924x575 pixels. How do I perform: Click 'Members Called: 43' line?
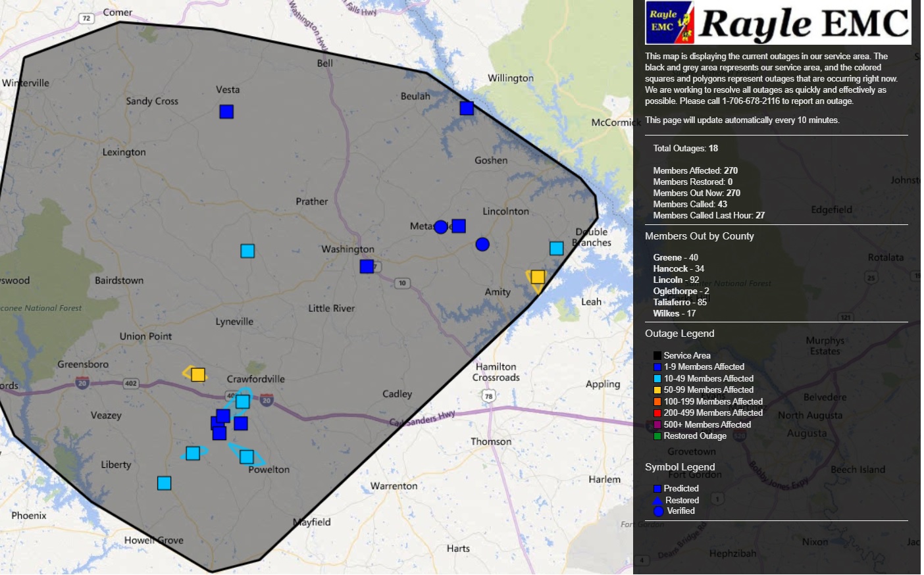coord(690,204)
